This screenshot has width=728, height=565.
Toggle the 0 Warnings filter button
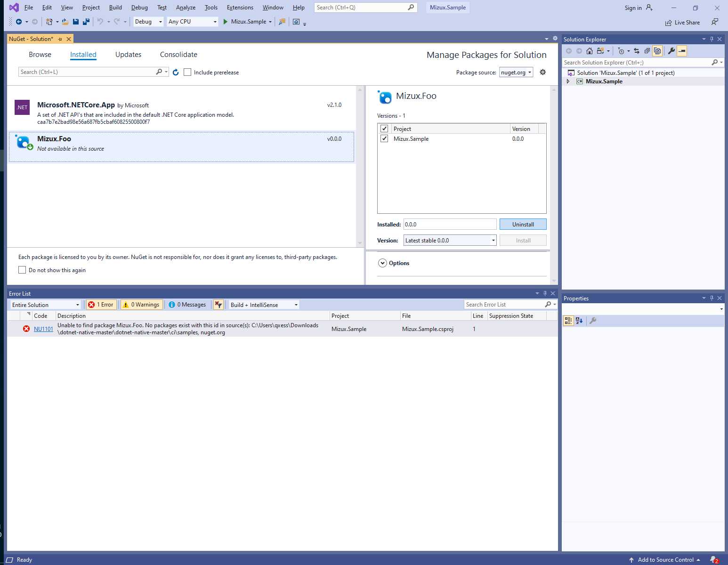click(142, 305)
